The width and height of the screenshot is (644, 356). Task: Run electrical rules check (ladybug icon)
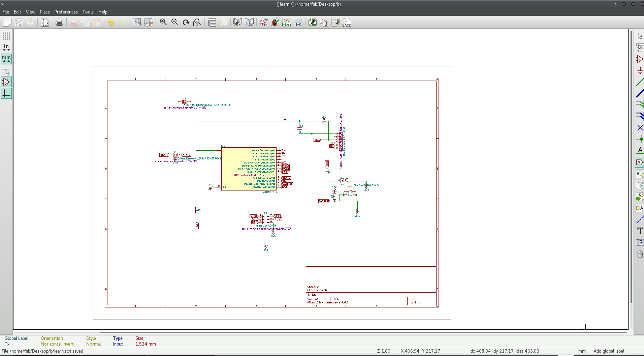click(x=276, y=23)
